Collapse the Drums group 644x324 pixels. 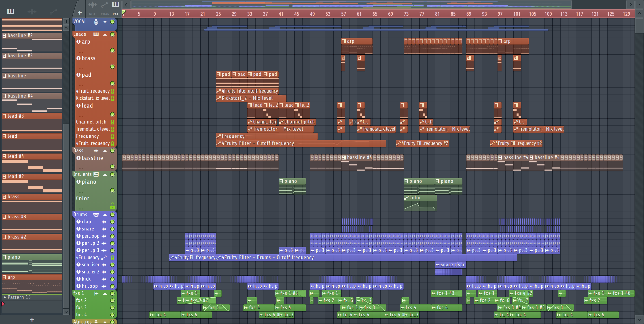click(x=105, y=215)
